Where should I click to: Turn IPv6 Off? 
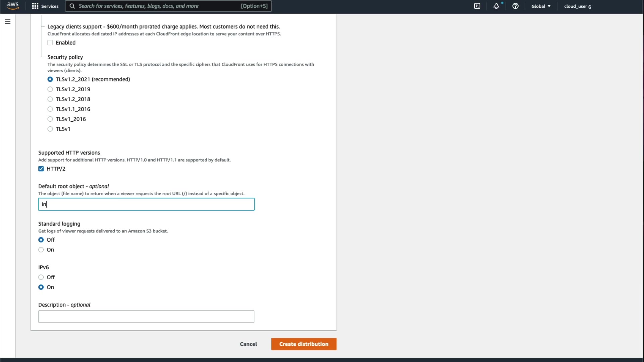click(x=41, y=277)
